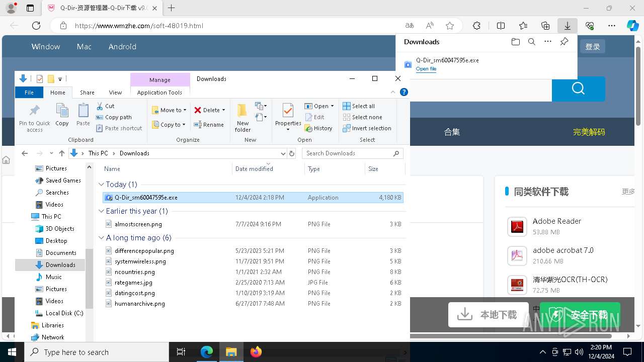Viewport: 644px width, 362px height.
Task: Open the Move to dropdown
Action: click(170, 110)
